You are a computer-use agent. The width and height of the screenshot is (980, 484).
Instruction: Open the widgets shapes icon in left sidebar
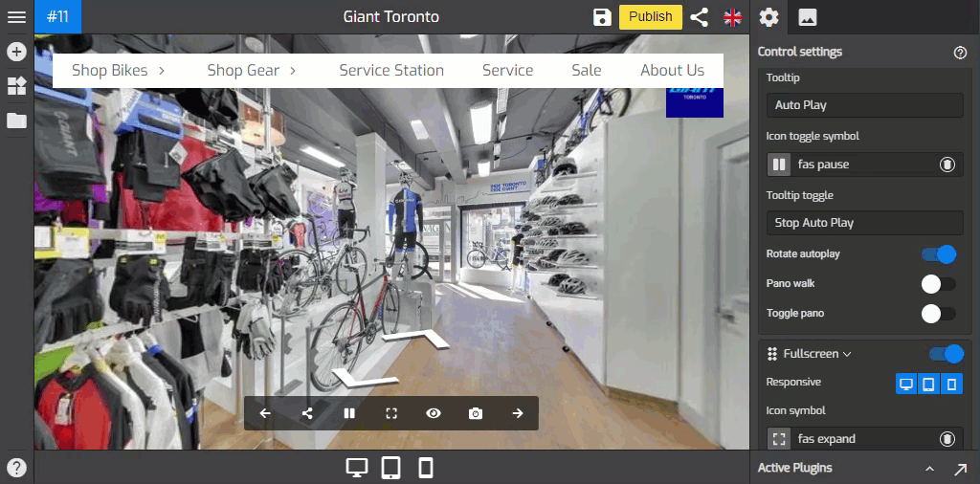click(x=16, y=86)
